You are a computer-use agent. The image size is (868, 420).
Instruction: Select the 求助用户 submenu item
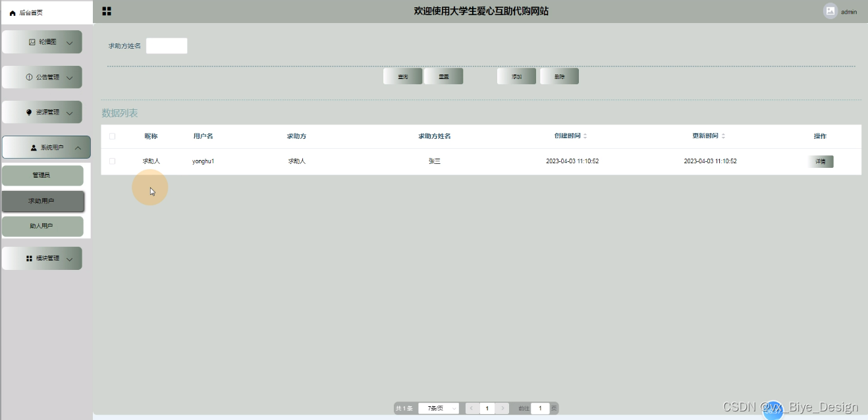point(42,201)
